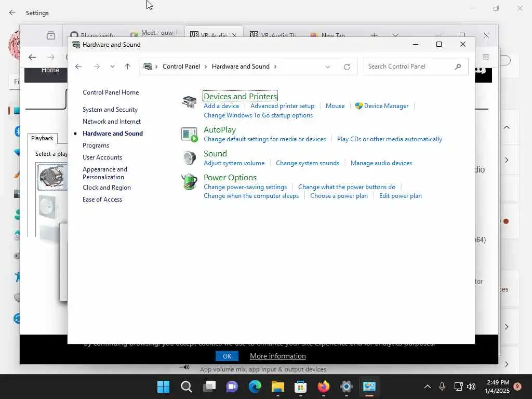The width and height of the screenshot is (532, 399).
Task: Click the search magnifier icon in Control Panel
Action: (458, 66)
